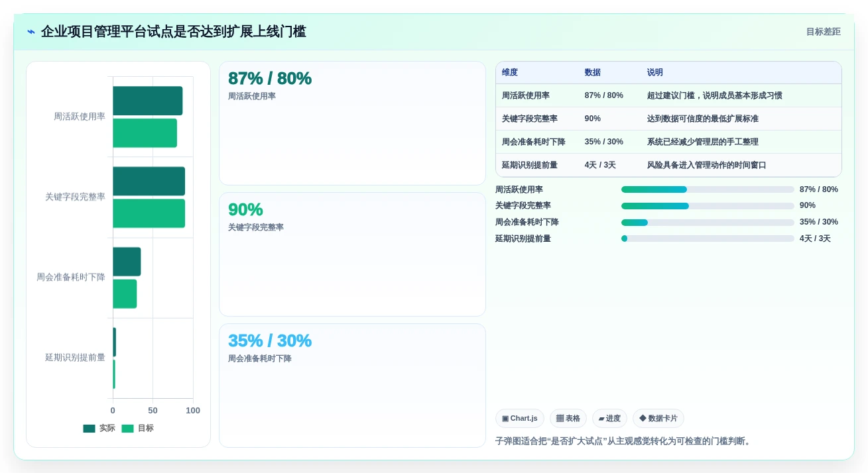Click the page title 企业项目管理平台试点是否达到扩展上线门槛

pyautogui.click(x=174, y=32)
